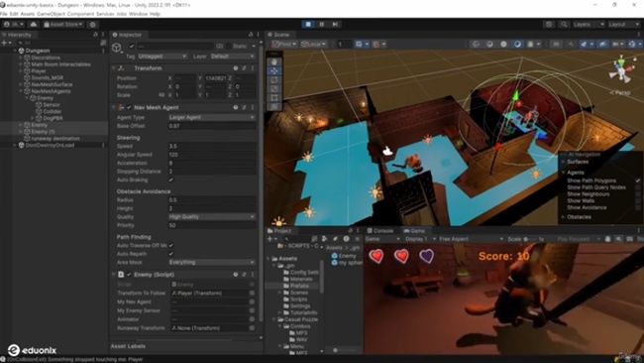The width and height of the screenshot is (644, 363).
Task: Open the global search magnifier
Action: [x=564, y=24]
